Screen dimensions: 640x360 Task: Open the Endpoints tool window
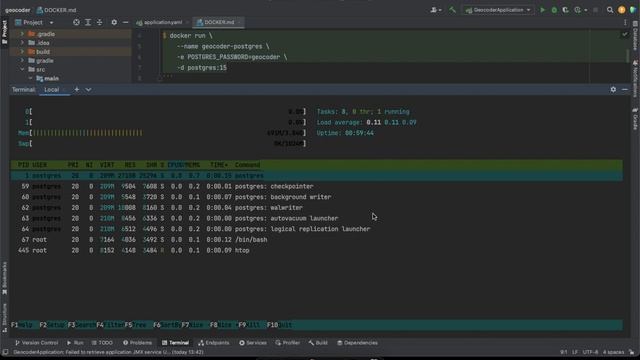click(213, 342)
